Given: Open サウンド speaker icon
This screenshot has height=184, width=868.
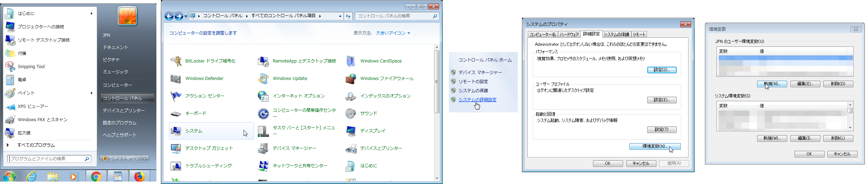Looking at the screenshot, I should [x=351, y=113].
